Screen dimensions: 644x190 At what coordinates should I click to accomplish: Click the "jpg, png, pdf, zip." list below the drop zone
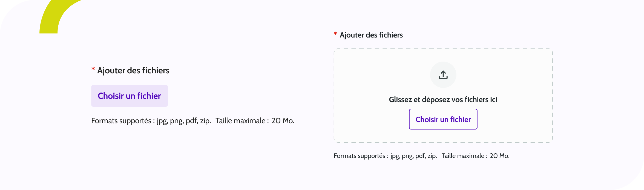(x=413, y=156)
